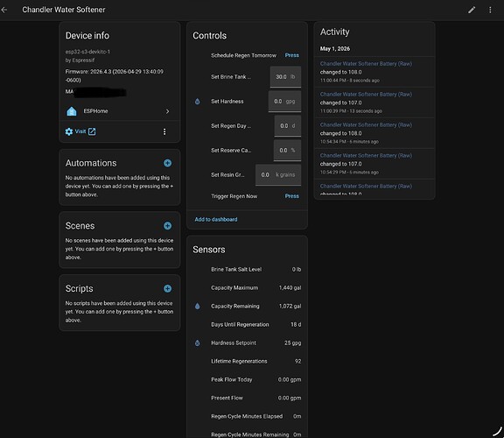Open Device info three-dot menu
The width and height of the screenshot is (504, 438).
click(164, 131)
